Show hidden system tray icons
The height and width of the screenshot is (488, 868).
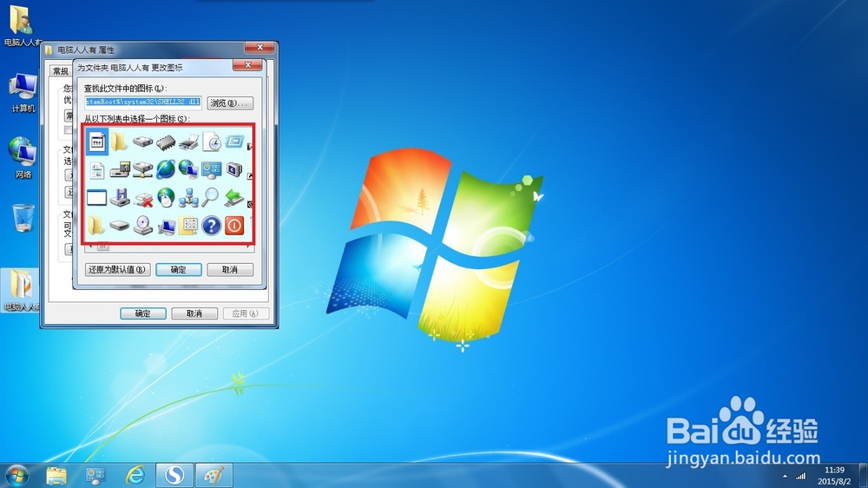[785, 477]
